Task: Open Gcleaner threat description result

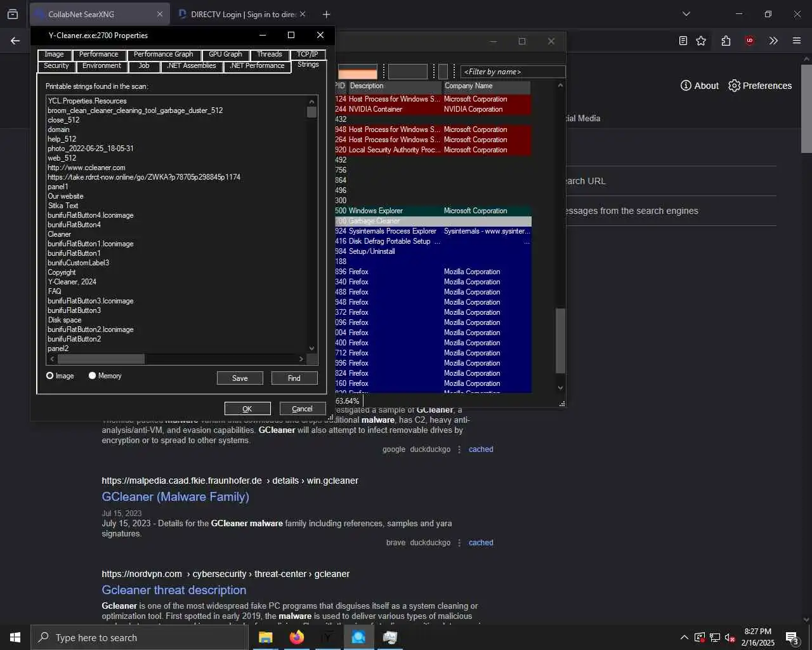Action: point(174,590)
